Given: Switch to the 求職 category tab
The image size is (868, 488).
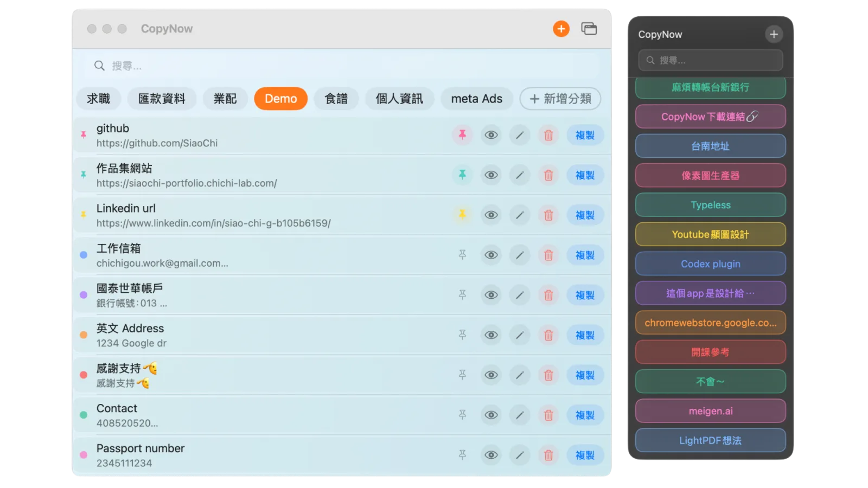Looking at the screenshot, I should 99,99.
